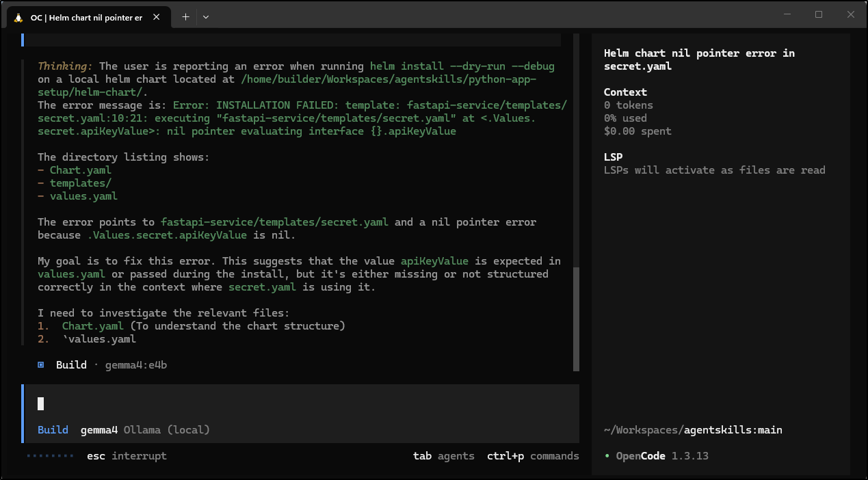The height and width of the screenshot is (480, 868).
Task: Click the 'tab agents' hint
Action: coord(443,455)
